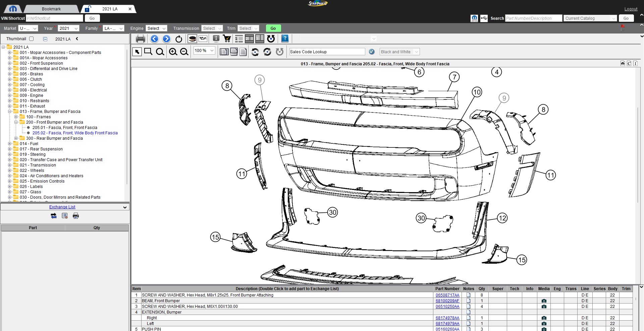Print the Exchange List
Viewport: 644px width, 331px height.
(76, 216)
